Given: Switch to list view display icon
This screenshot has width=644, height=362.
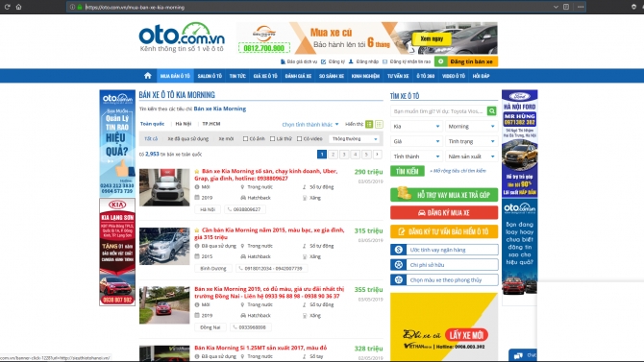Looking at the screenshot, I should tap(369, 124).
